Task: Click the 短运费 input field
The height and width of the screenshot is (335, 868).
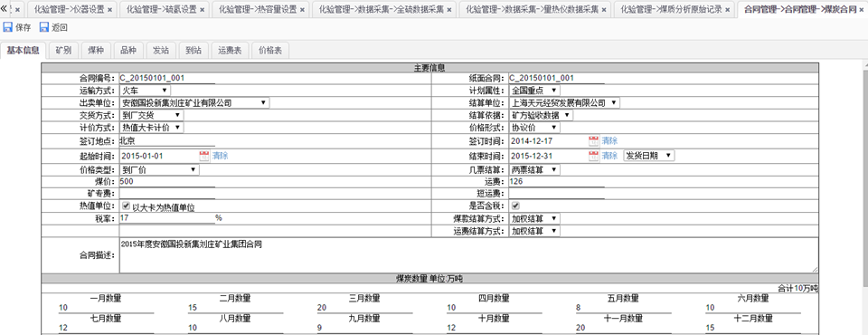Action: 557,194
